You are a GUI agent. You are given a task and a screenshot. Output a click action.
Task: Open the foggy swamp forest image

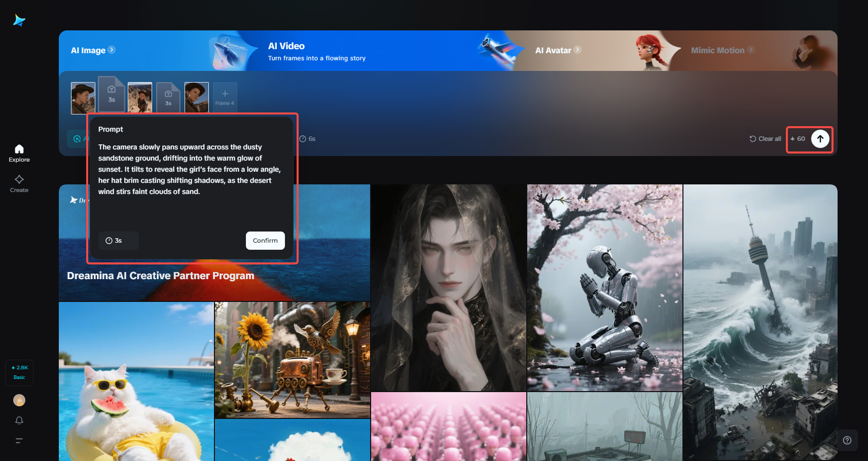pos(605,427)
